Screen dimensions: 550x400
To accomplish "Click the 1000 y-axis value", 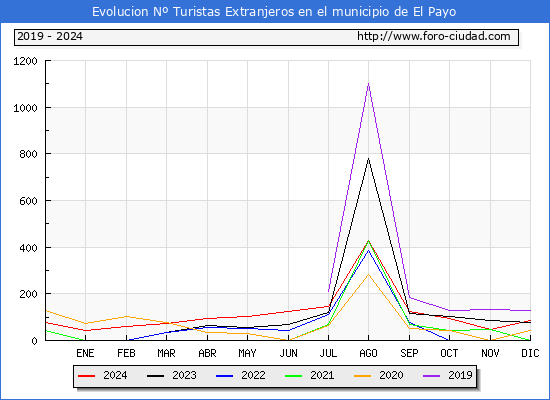I will pyautogui.click(x=25, y=108).
